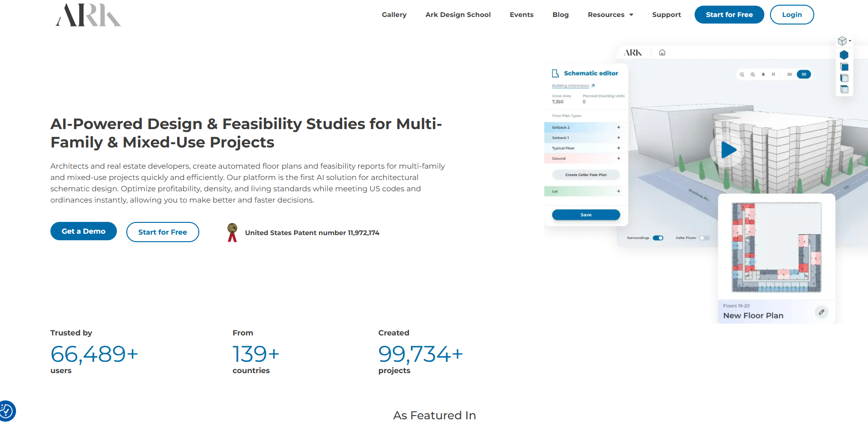Click the Floors 19-20 label
Image resolution: width=868 pixels, height=424 pixels.
pos(736,306)
